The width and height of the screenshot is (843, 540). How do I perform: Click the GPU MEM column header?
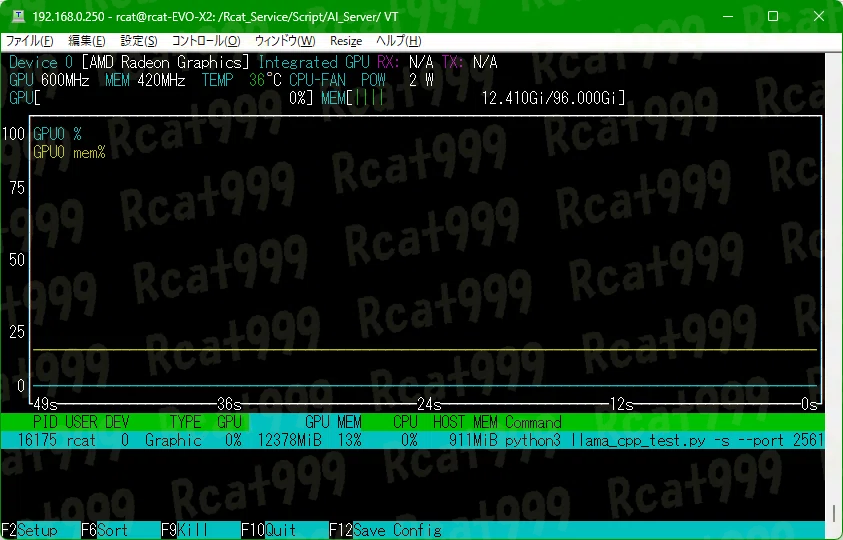click(x=333, y=422)
